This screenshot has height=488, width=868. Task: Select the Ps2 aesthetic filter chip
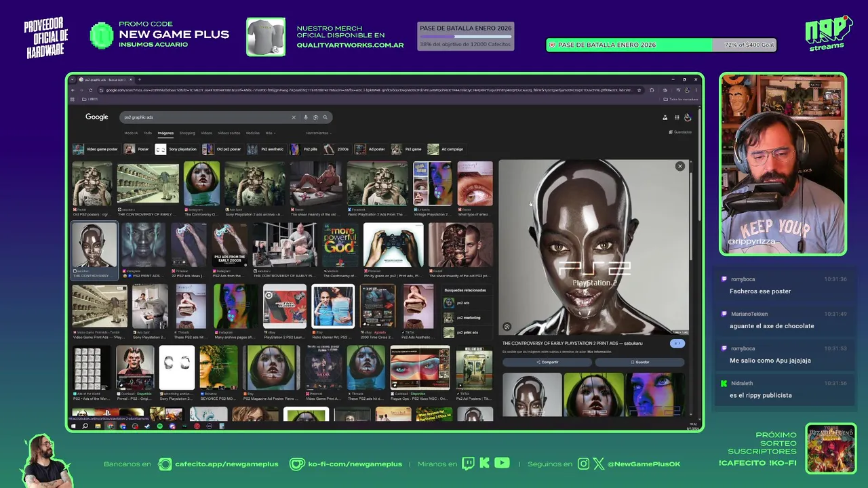tap(266, 149)
